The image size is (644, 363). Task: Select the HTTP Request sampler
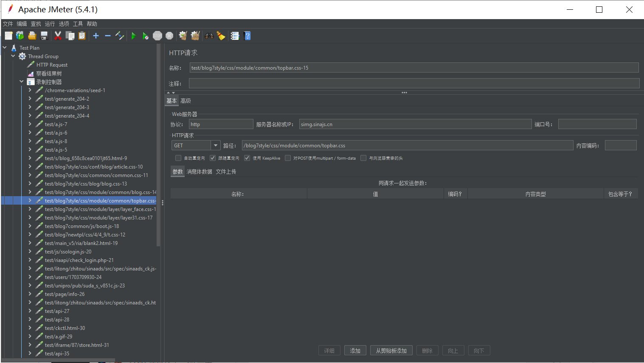pyautogui.click(x=52, y=65)
